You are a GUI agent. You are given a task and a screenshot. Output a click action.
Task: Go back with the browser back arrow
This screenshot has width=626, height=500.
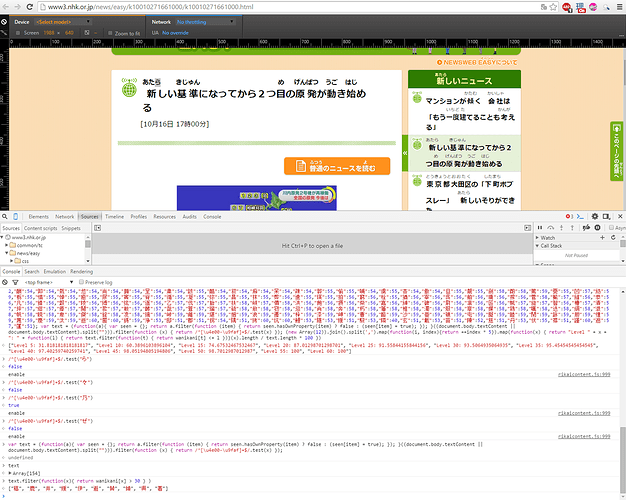(6, 7)
